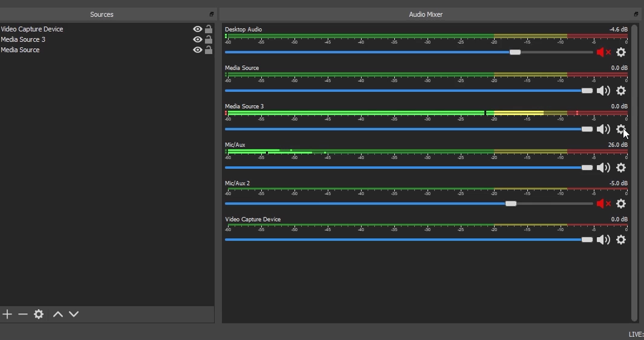Open Mic/Aux audio settings gear
Viewport: 644px width, 340px height.
pyautogui.click(x=620, y=168)
